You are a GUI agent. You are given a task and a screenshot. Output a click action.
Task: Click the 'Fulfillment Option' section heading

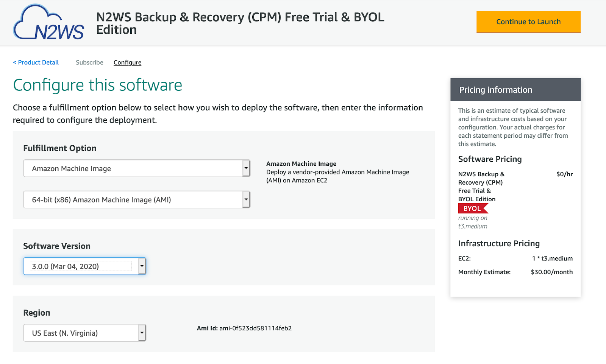tap(60, 148)
